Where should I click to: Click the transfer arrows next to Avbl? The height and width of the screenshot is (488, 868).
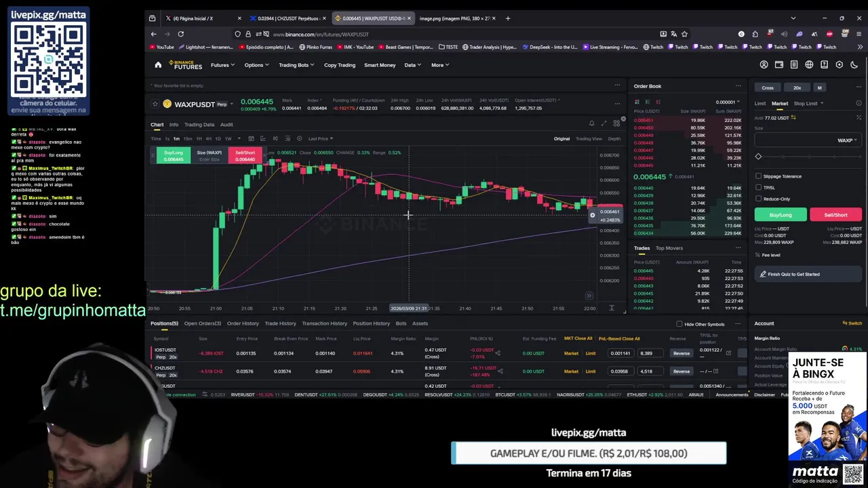[x=793, y=118]
